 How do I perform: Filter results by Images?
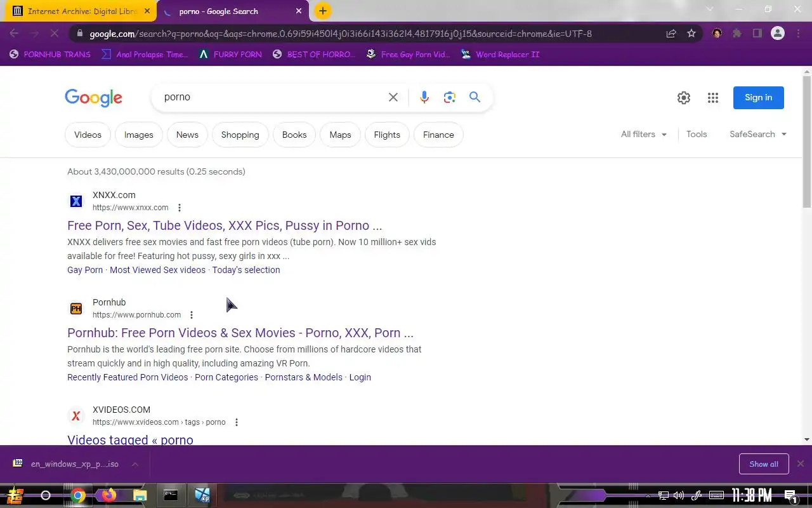pos(138,135)
